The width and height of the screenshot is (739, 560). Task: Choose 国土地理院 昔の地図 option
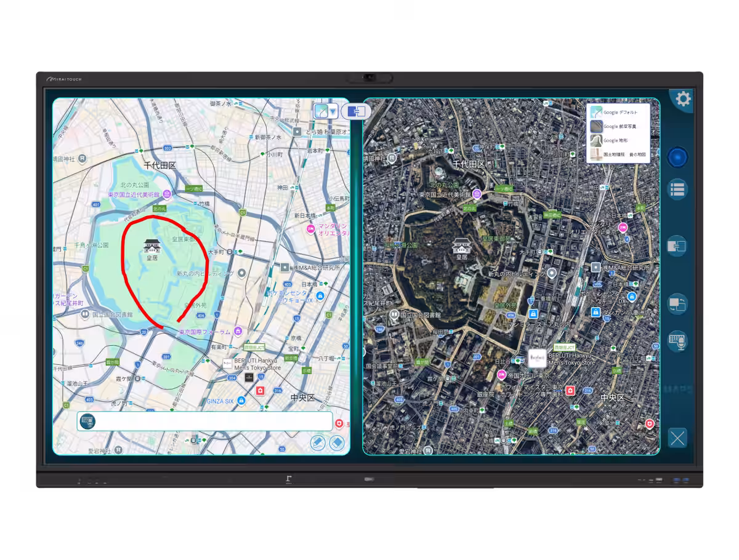tap(618, 155)
